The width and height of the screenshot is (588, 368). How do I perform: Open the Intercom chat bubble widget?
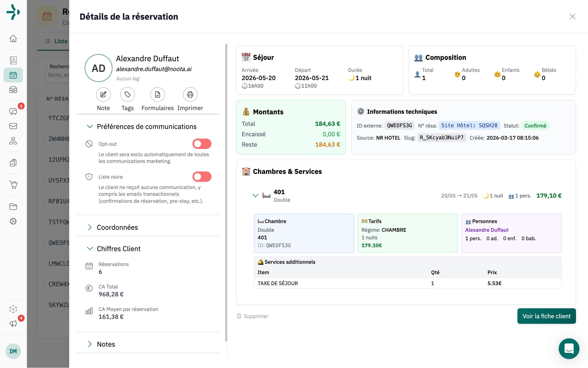pos(569,349)
